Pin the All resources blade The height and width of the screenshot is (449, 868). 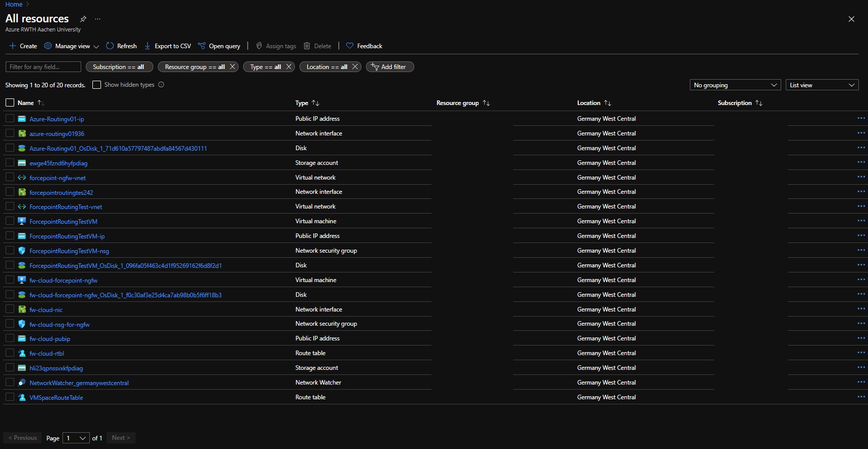[83, 19]
